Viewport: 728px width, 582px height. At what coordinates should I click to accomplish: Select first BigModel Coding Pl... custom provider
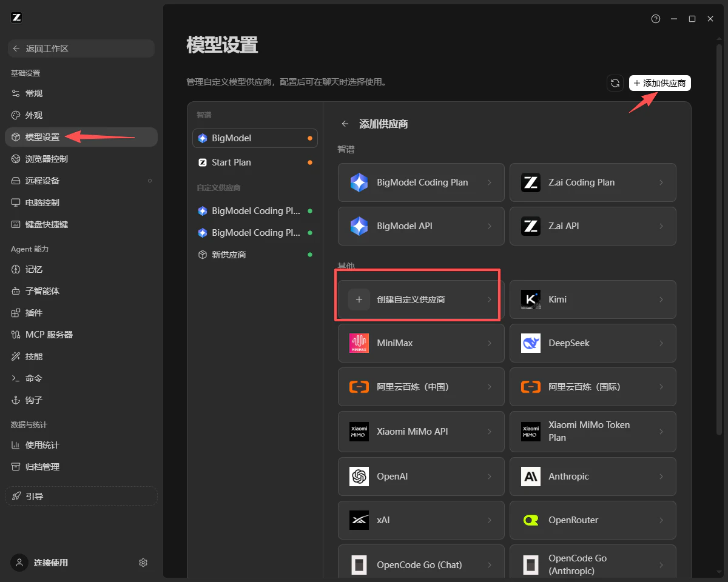tap(255, 211)
